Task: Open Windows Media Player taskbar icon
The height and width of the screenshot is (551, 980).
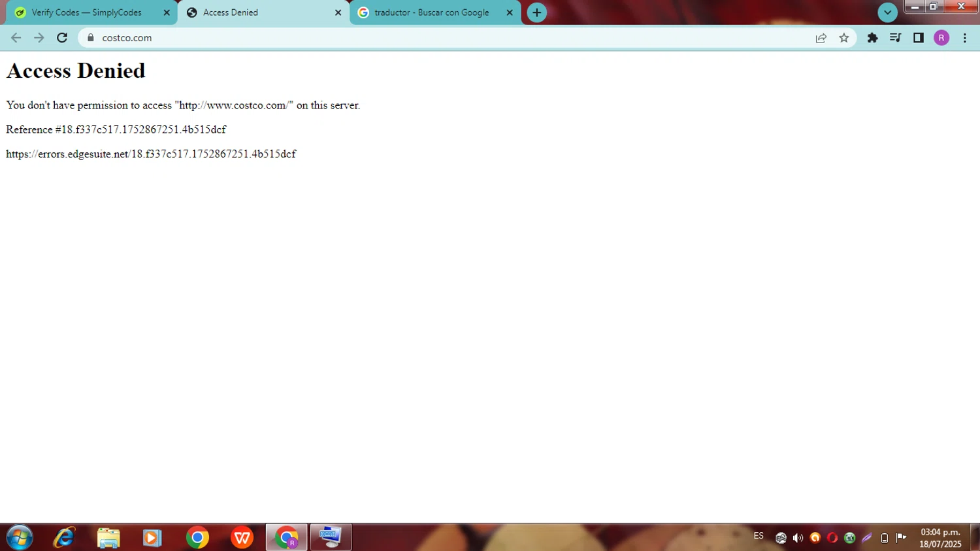Action: click(152, 538)
